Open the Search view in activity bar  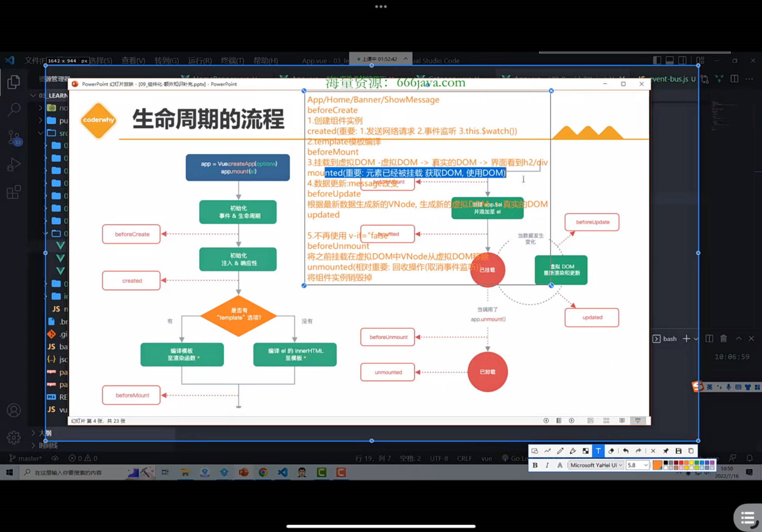click(14, 109)
